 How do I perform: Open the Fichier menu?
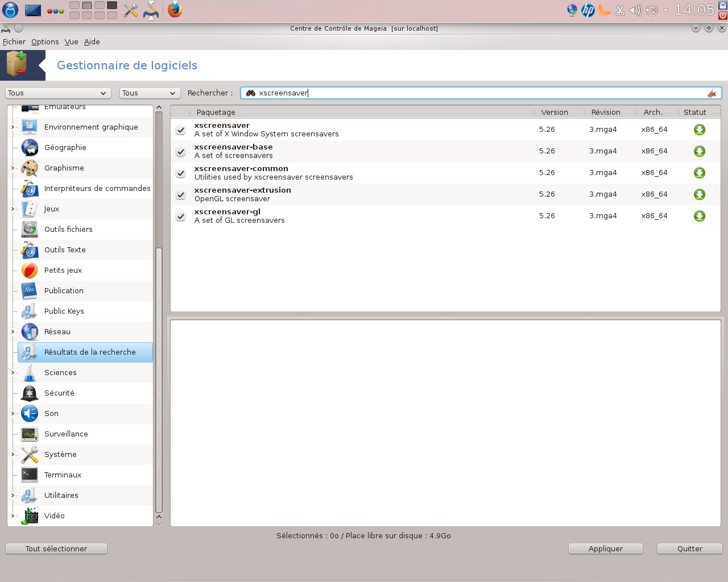coord(14,42)
